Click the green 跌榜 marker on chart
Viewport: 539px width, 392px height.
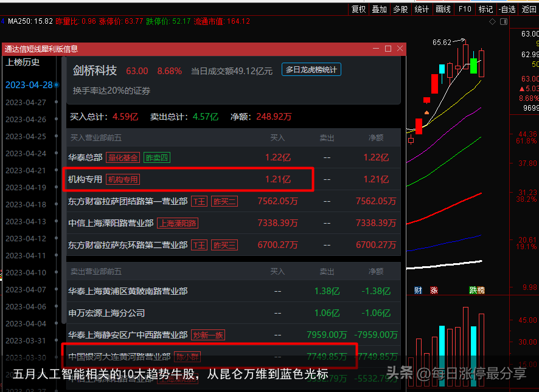click(477, 291)
